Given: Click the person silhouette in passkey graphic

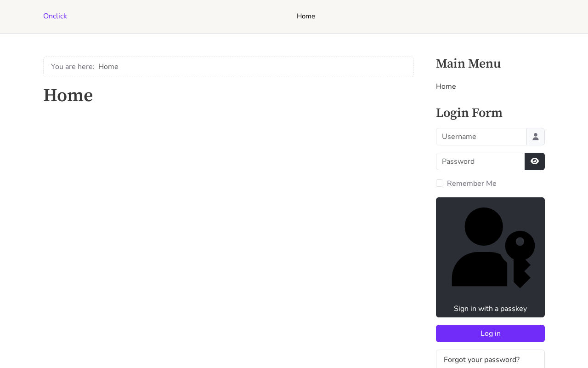Looking at the screenshot, I should click(480, 248).
